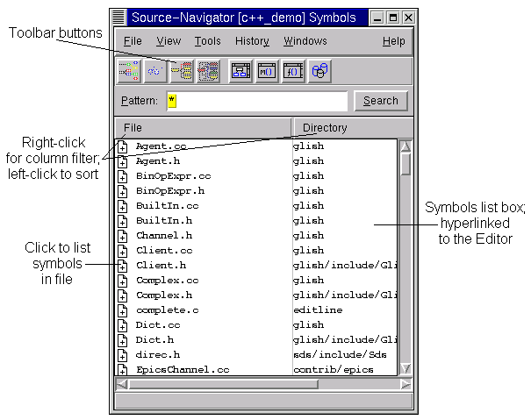
Task: Select the BuiltIn.h file name
Action: pos(164,221)
